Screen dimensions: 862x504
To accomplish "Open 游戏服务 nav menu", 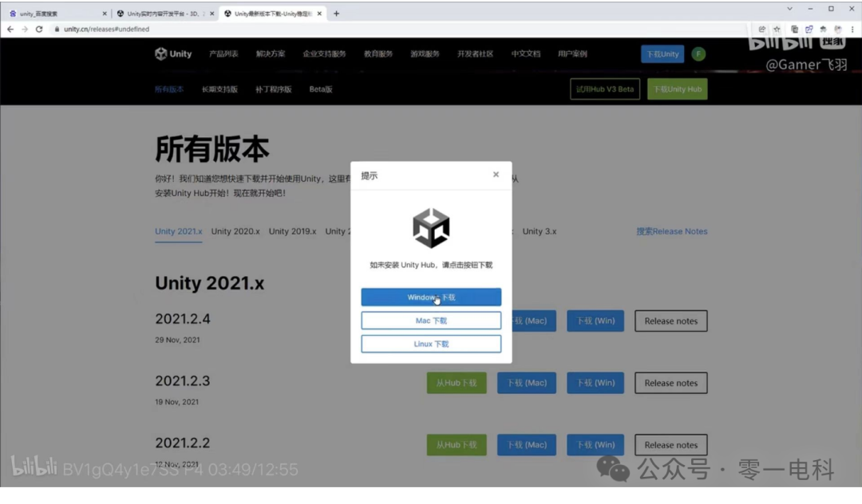I will coord(425,53).
